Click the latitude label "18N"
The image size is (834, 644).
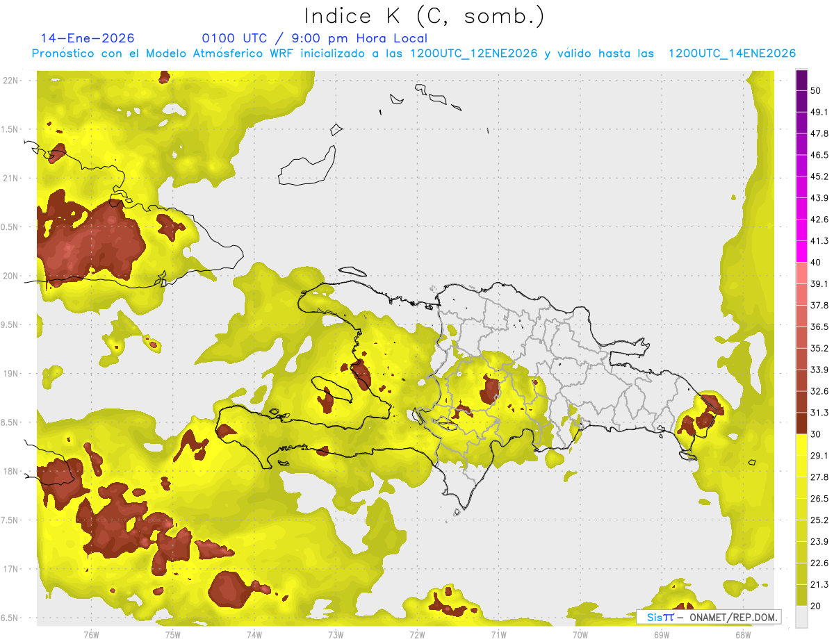click(x=10, y=472)
